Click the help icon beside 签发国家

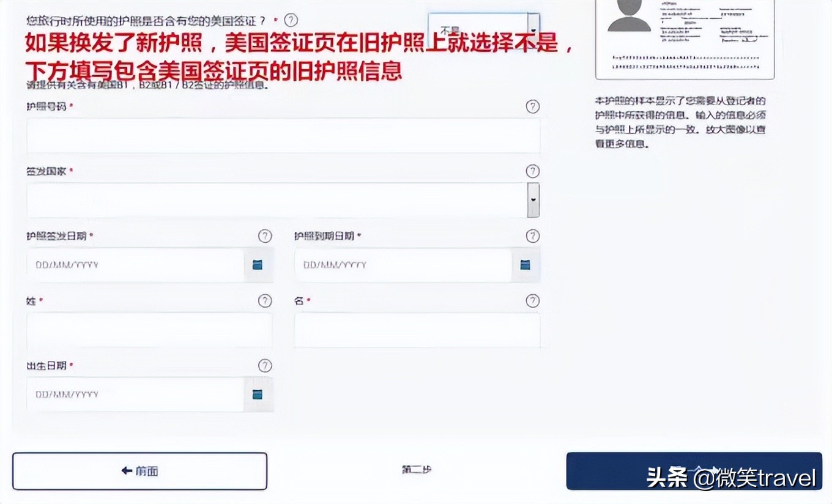coord(532,171)
